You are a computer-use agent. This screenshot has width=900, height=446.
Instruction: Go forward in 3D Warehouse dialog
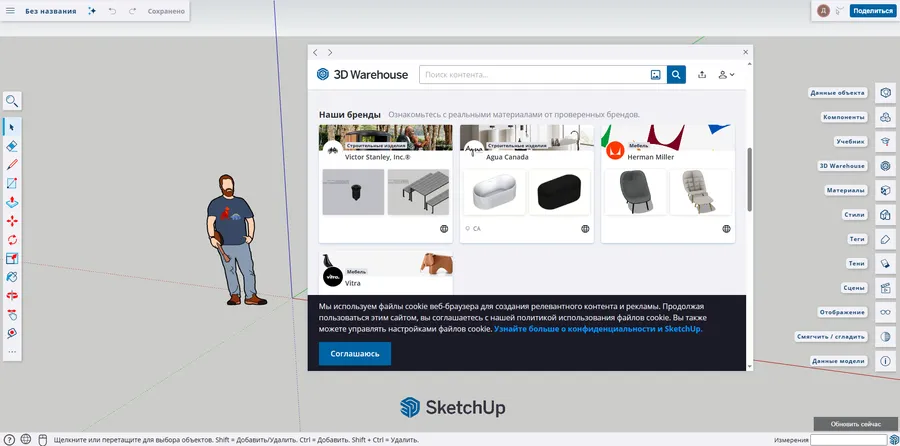(330, 52)
